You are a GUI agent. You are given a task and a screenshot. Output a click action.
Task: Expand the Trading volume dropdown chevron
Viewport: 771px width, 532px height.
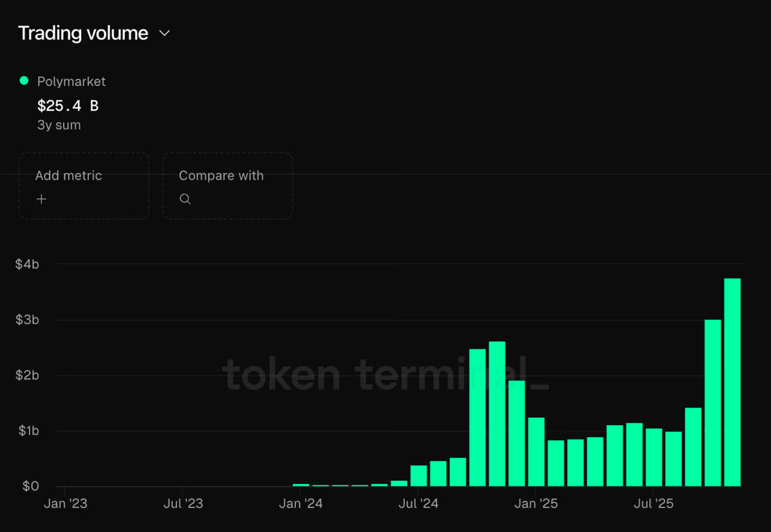[x=165, y=34]
